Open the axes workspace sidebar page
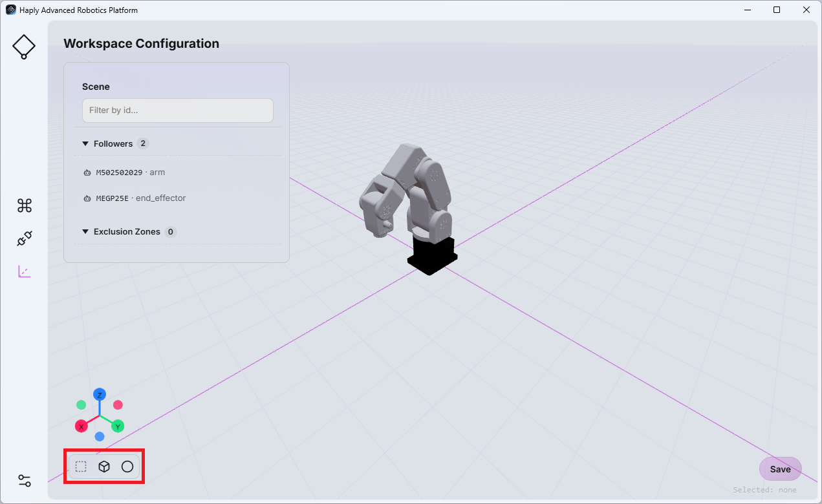Viewport: 822px width, 504px height. pos(25,271)
